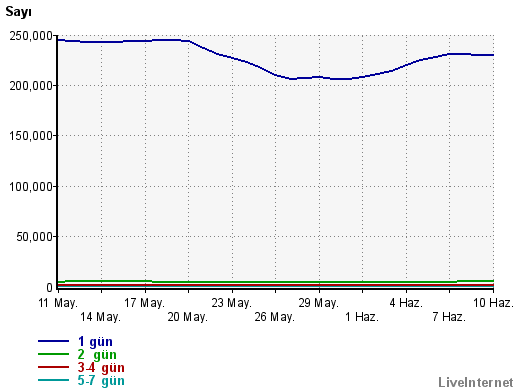Click the red 3-4 gün legend line
Image resolution: width=520 pixels, height=392 pixels.
click(53, 367)
